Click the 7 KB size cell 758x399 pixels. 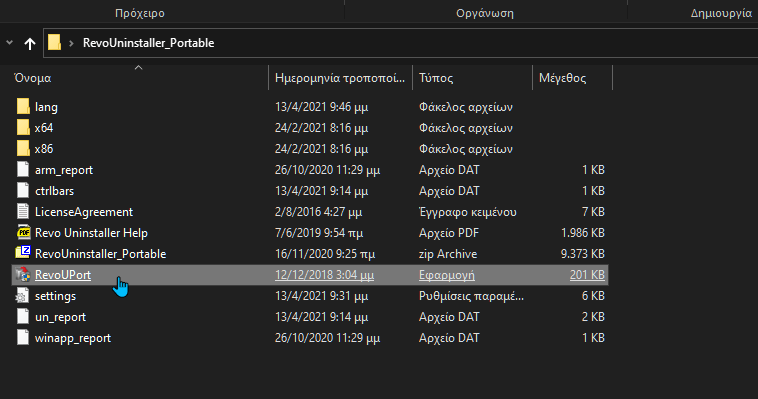593,212
